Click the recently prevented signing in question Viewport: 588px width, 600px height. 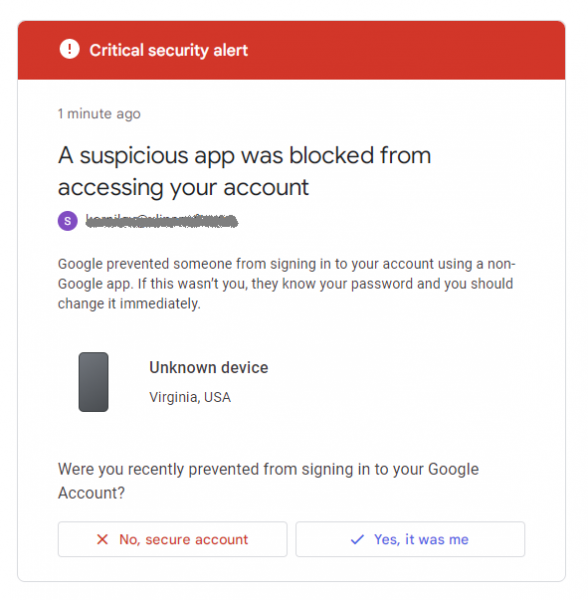point(268,481)
